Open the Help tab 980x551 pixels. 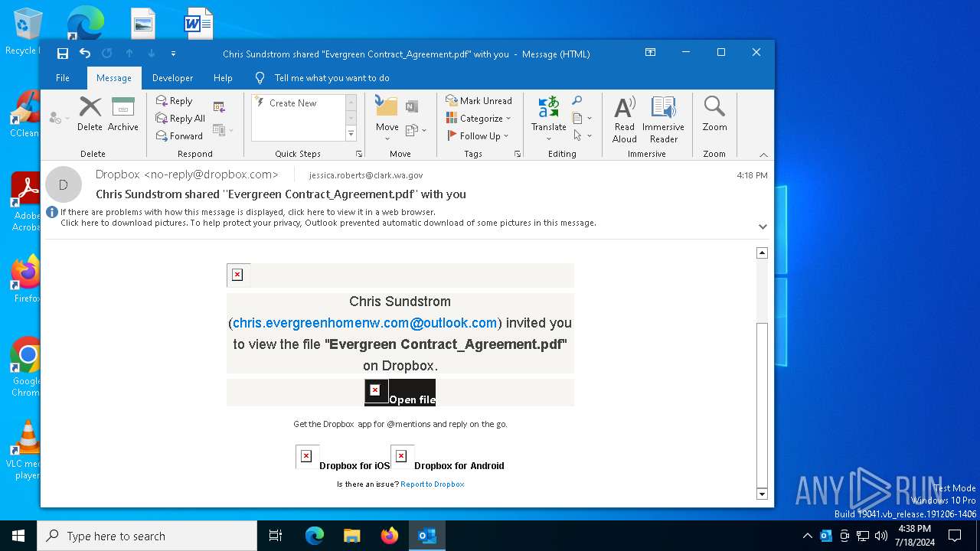pos(223,77)
